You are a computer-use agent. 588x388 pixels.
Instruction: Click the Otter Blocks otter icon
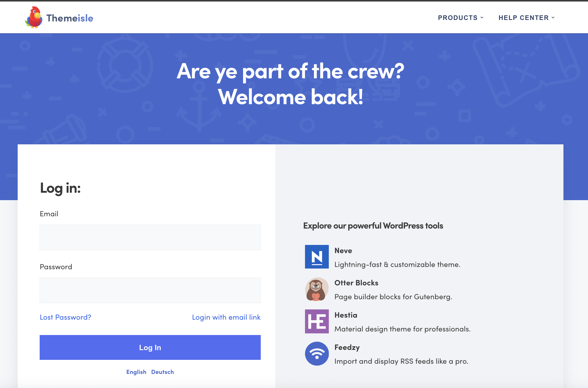tap(317, 289)
